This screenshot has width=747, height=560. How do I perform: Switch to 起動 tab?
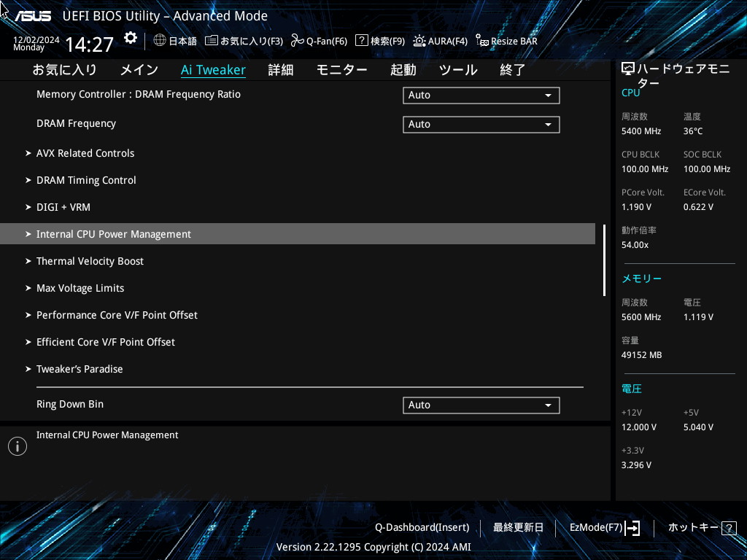(403, 70)
